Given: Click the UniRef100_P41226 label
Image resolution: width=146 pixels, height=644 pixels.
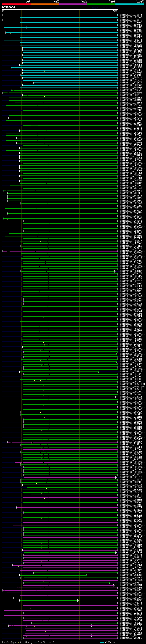Looking at the screenshot, I should (x=131, y=374).
